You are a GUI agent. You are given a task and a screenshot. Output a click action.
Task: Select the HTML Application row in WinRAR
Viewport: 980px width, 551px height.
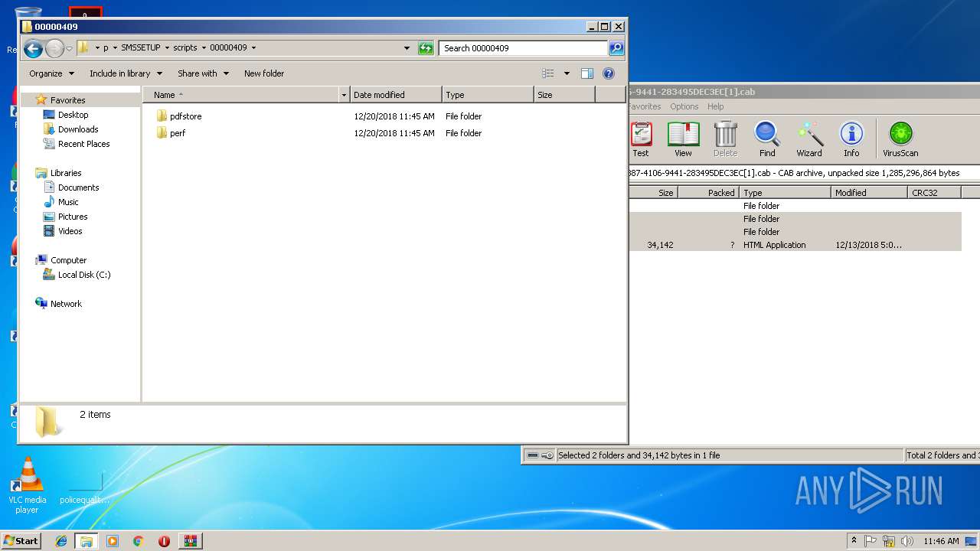[795, 245]
